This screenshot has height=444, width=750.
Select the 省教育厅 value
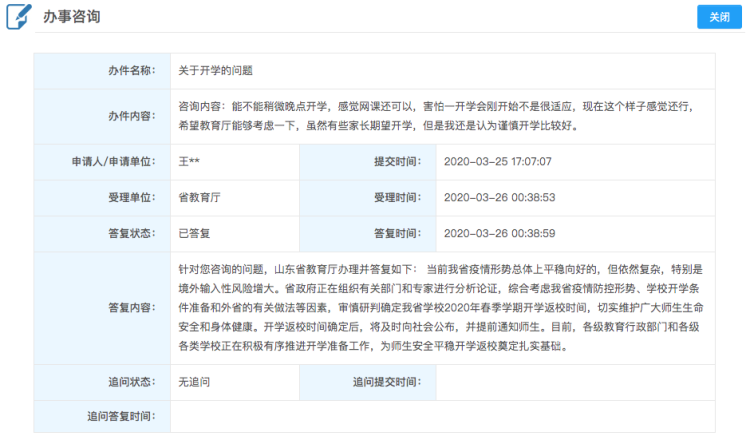199,198
